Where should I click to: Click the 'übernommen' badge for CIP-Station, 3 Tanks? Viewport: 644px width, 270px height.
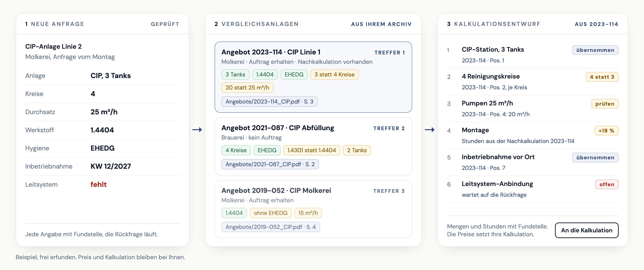click(595, 50)
